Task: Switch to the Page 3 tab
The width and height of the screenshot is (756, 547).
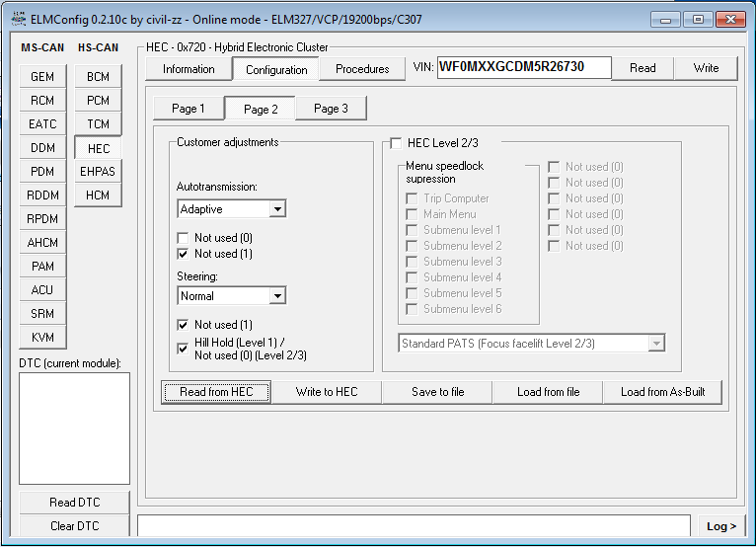Action: (331, 109)
